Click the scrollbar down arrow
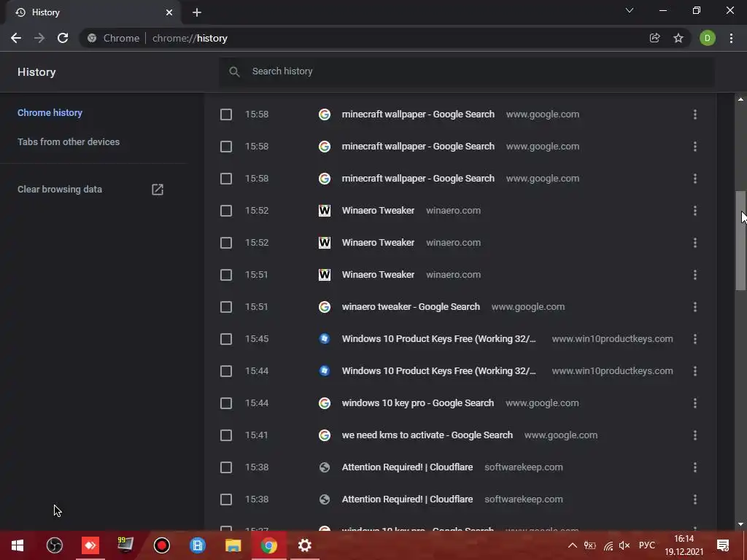The width and height of the screenshot is (747, 560). tap(740, 524)
